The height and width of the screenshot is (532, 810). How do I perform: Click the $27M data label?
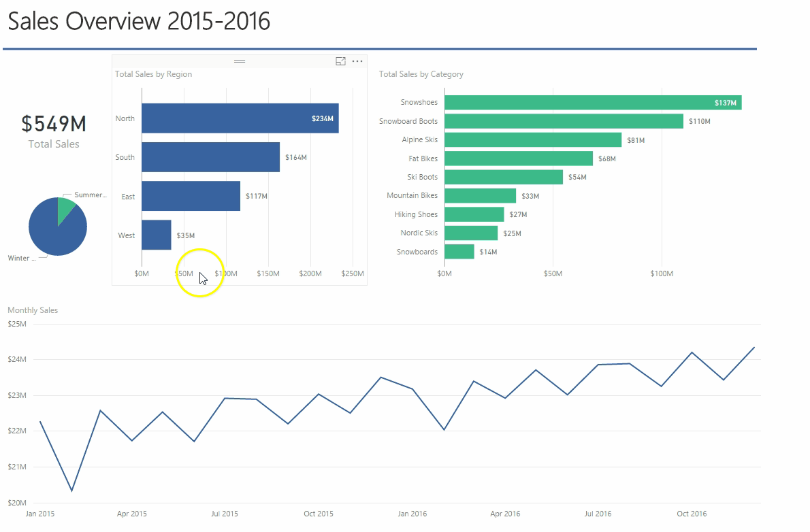(518, 214)
